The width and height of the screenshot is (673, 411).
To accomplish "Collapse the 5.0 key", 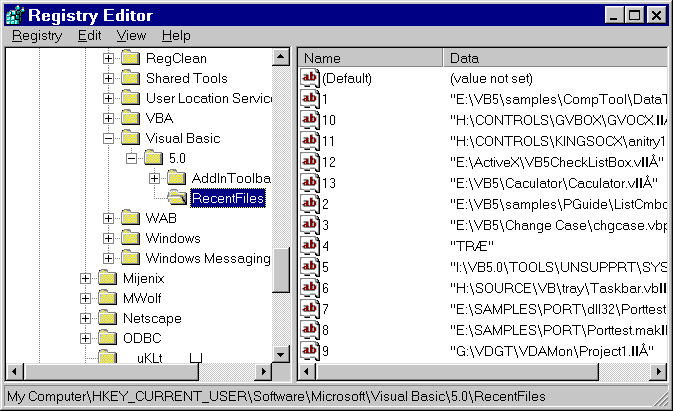I will [131, 158].
